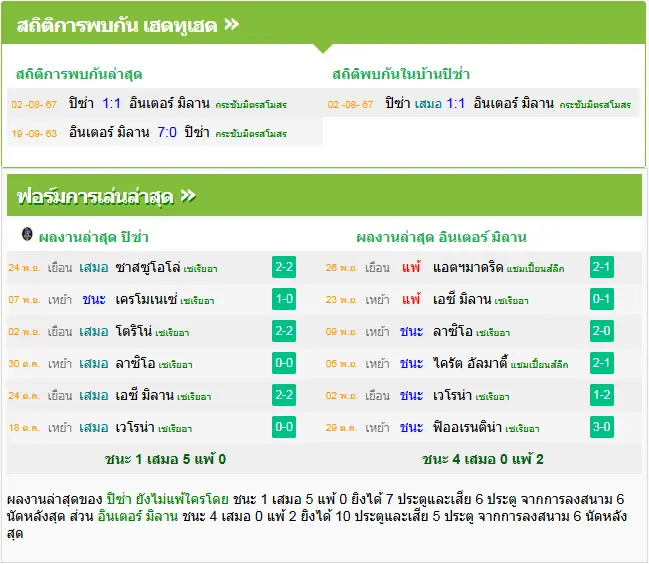
Task: Click the double chevron beside ฟอร์มการเล่นล่าสุด
Action: click(x=188, y=196)
